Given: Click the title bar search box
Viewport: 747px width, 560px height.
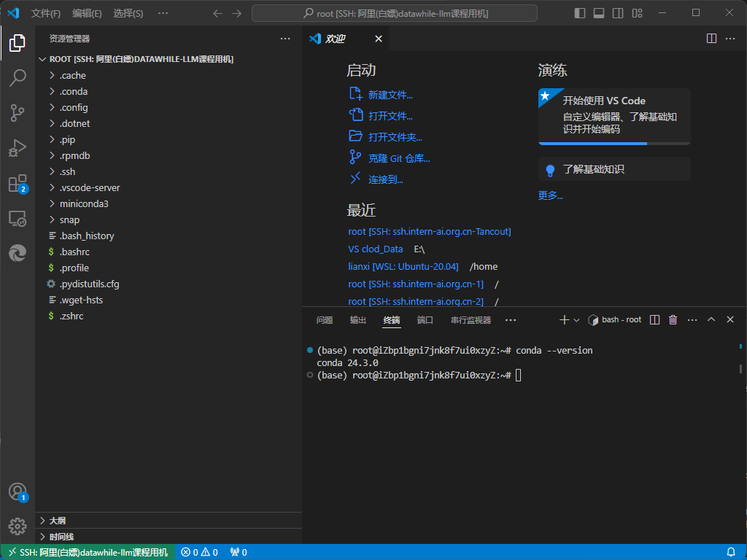Looking at the screenshot, I should click(395, 14).
